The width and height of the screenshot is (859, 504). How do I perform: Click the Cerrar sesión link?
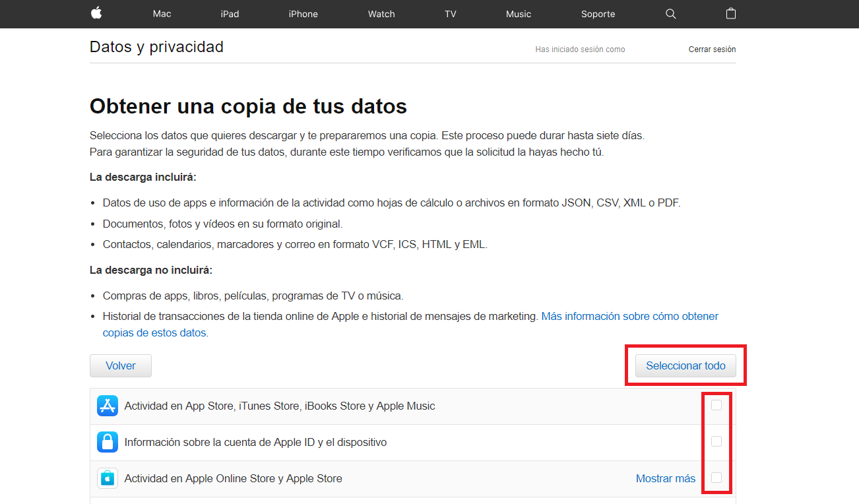pyautogui.click(x=712, y=49)
